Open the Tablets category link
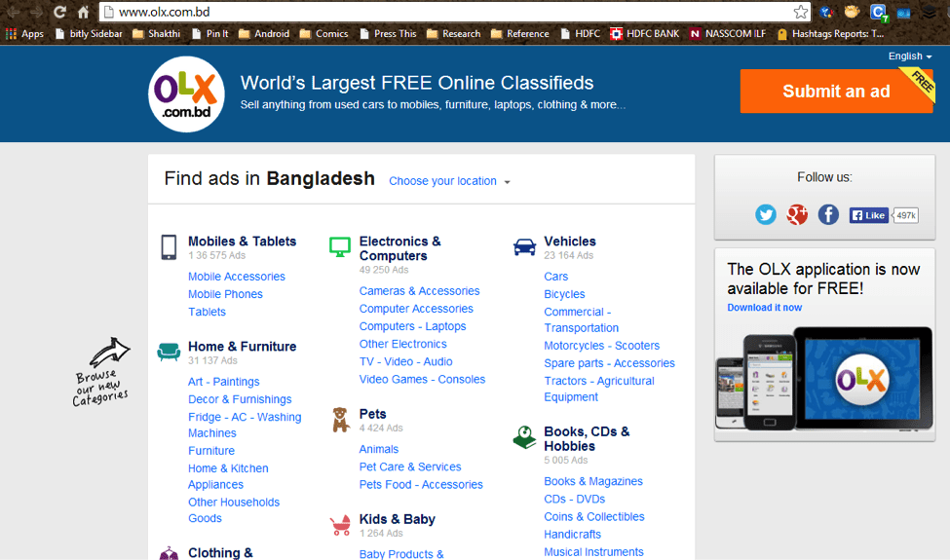Image resolution: width=950 pixels, height=560 pixels. tap(207, 312)
